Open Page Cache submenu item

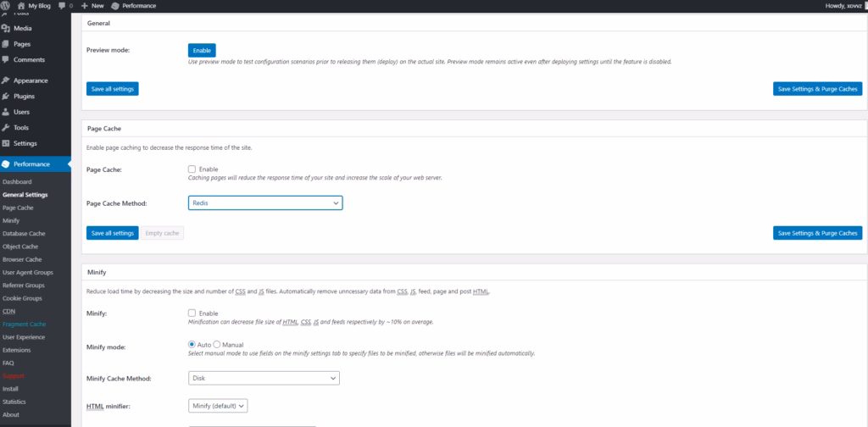18,208
